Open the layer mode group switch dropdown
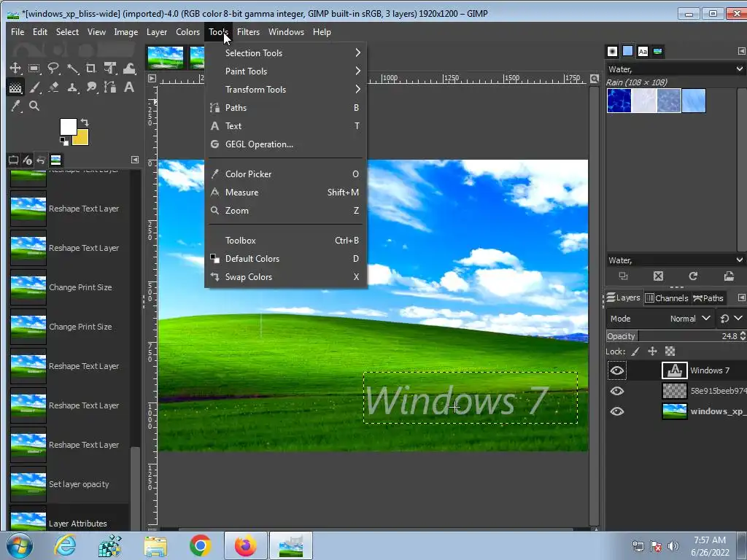747x560 pixels. click(731, 319)
